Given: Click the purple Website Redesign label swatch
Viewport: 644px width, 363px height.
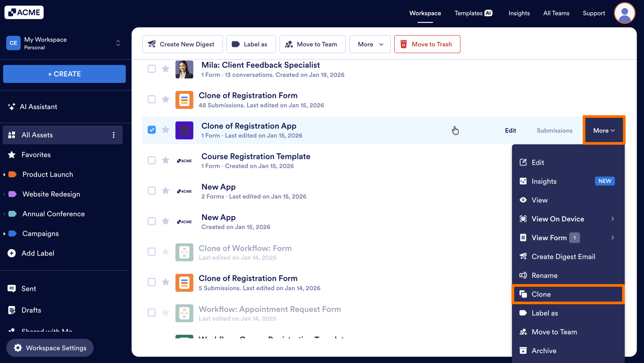Looking at the screenshot, I should point(13,194).
